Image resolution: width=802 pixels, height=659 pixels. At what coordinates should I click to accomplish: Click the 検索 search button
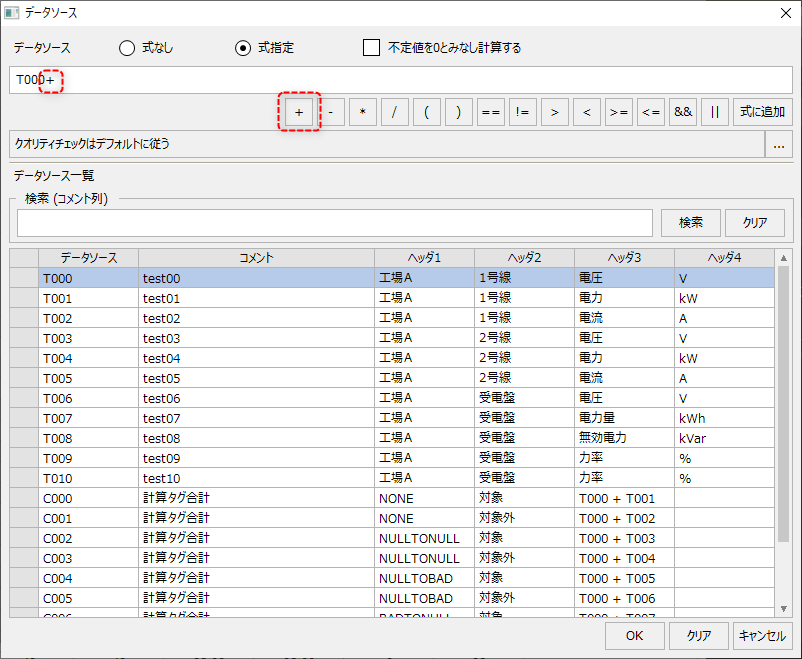click(x=690, y=223)
